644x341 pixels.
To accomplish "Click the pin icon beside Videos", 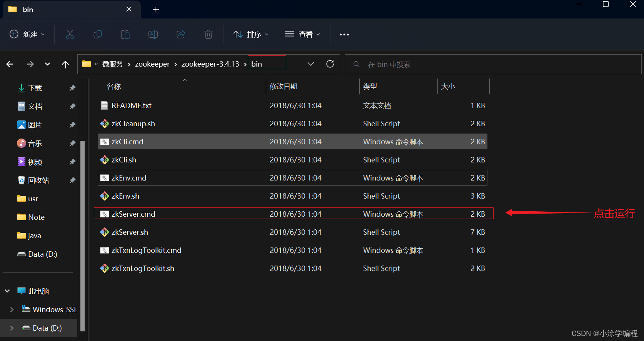I will pos(72,162).
